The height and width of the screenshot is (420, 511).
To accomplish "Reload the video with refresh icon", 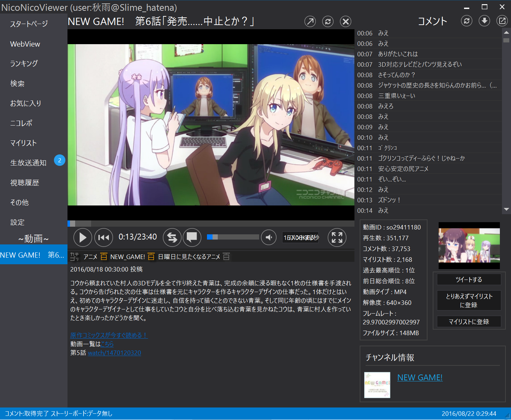I will point(328,22).
